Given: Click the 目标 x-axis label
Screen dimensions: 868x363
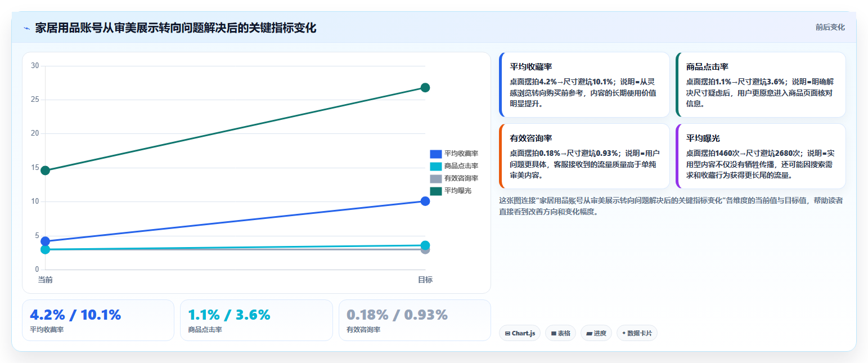Looking at the screenshot, I should pyautogui.click(x=425, y=280).
